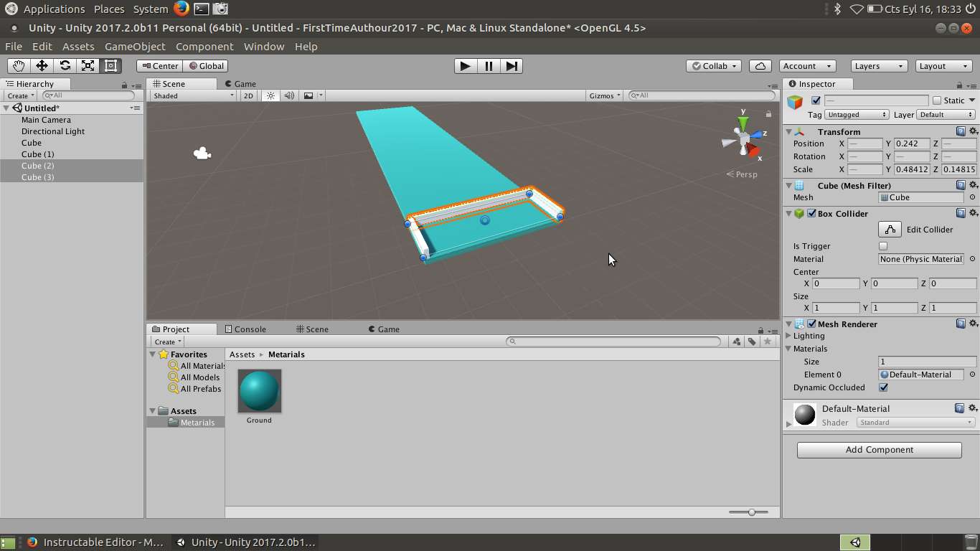Click the Step frame button
The width and height of the screenshot is (980, 551).
(x=512, y=66)
